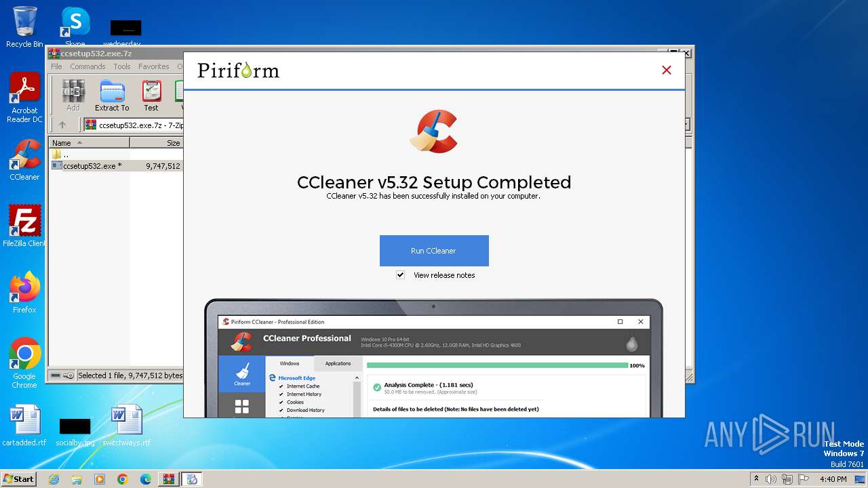Open the File menu in WinRAR
Screen dimensions: 868x488
57,66
